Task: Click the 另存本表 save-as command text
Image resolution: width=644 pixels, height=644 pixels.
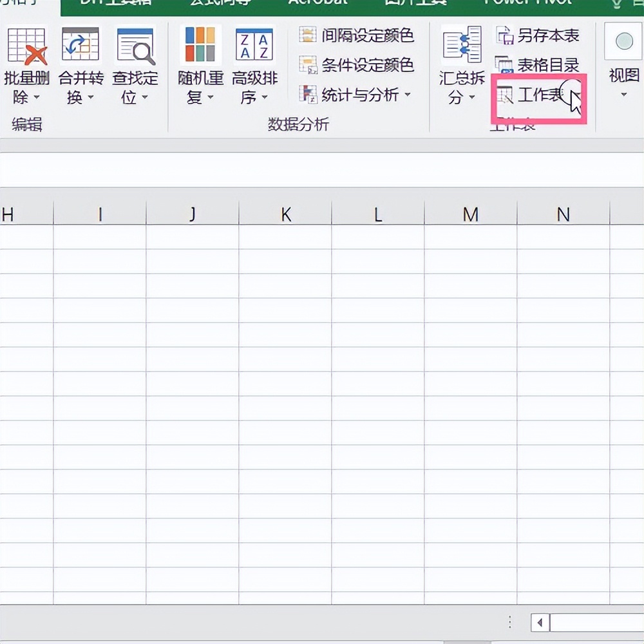Action: (555, 36)
